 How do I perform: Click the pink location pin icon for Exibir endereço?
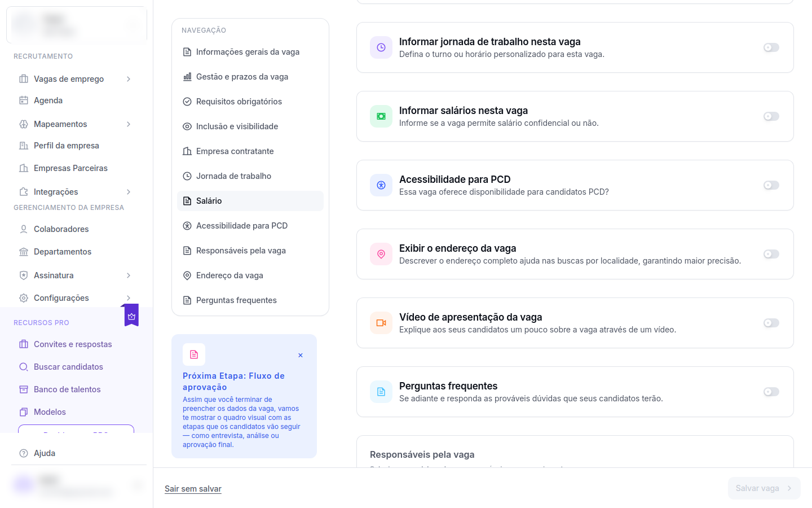point(381,254)
